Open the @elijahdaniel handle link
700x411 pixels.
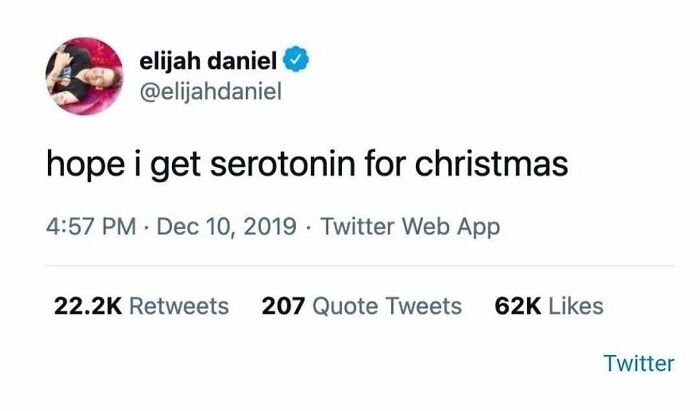coord(211,92)
